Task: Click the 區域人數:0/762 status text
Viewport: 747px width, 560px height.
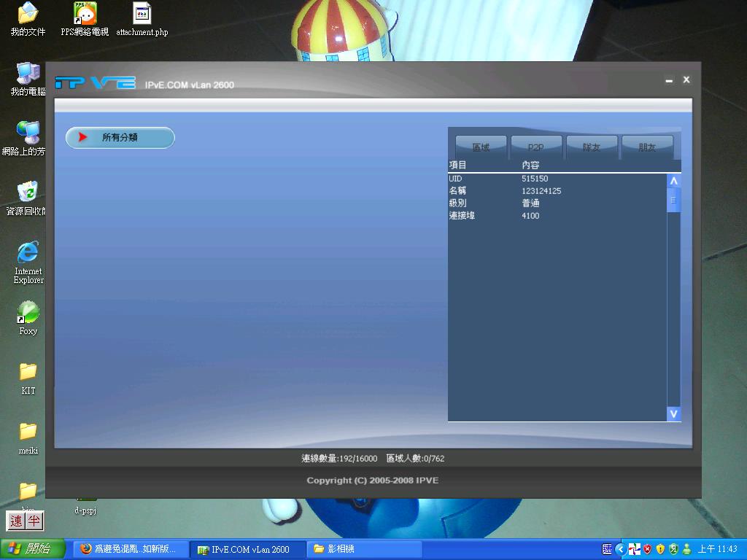Action: click(x=415, y=459)
